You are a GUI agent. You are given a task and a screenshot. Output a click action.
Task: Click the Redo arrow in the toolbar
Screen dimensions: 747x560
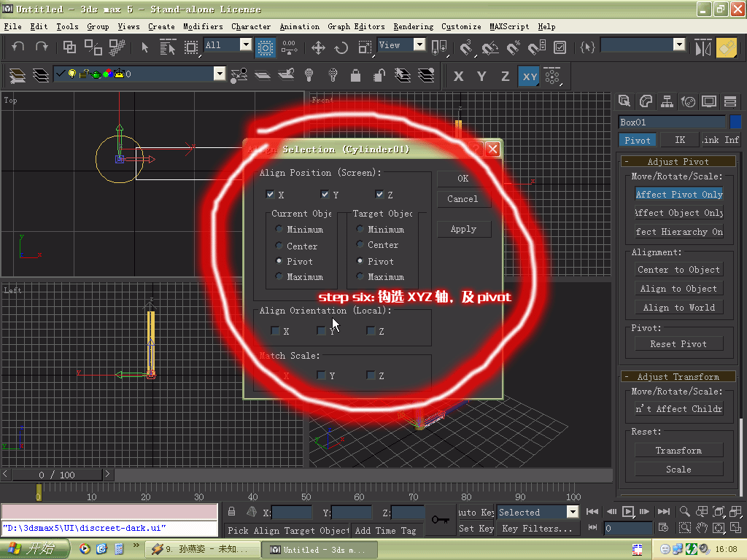42,47
